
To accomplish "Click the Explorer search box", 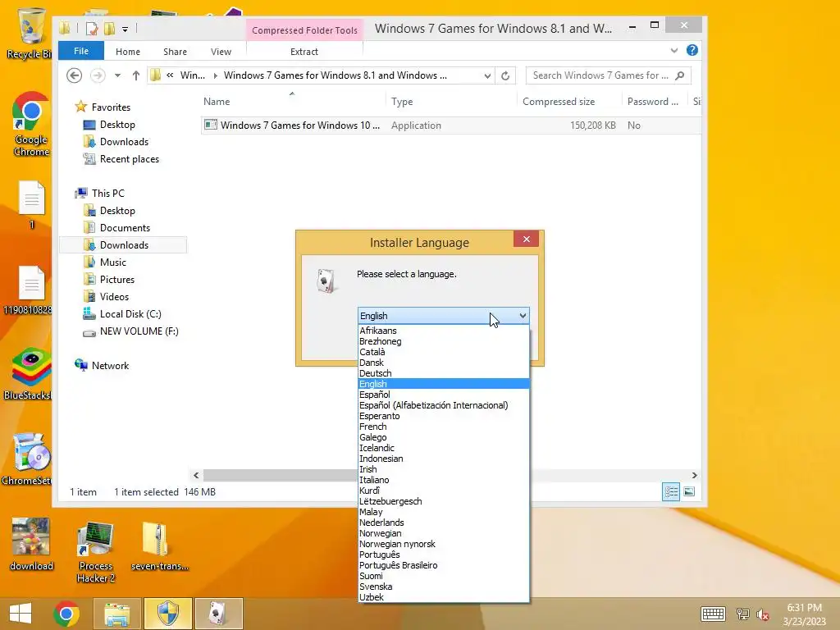I will (609, 75).
